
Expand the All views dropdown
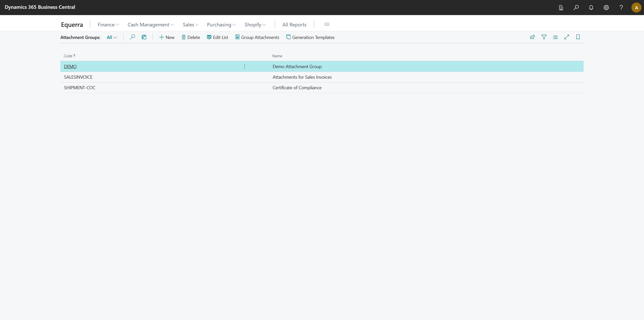(x=112, y=37)
